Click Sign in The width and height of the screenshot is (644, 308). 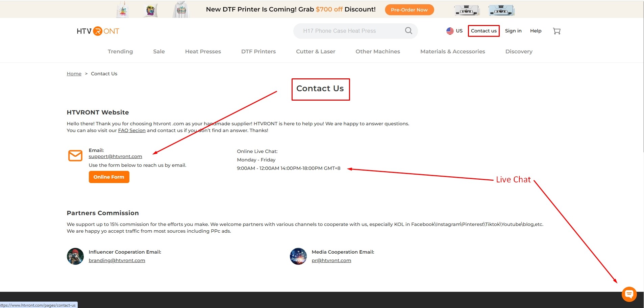[513, 31]
